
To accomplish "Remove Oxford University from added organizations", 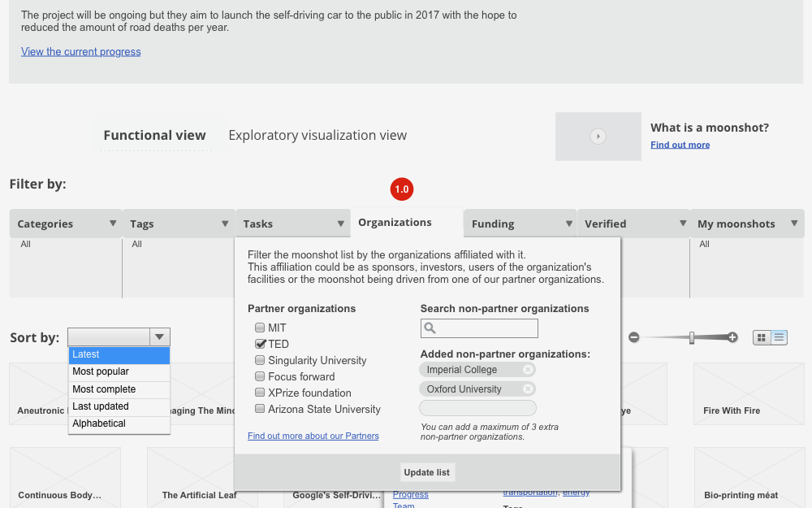I will pyautogui.click(x=528, y=389).
